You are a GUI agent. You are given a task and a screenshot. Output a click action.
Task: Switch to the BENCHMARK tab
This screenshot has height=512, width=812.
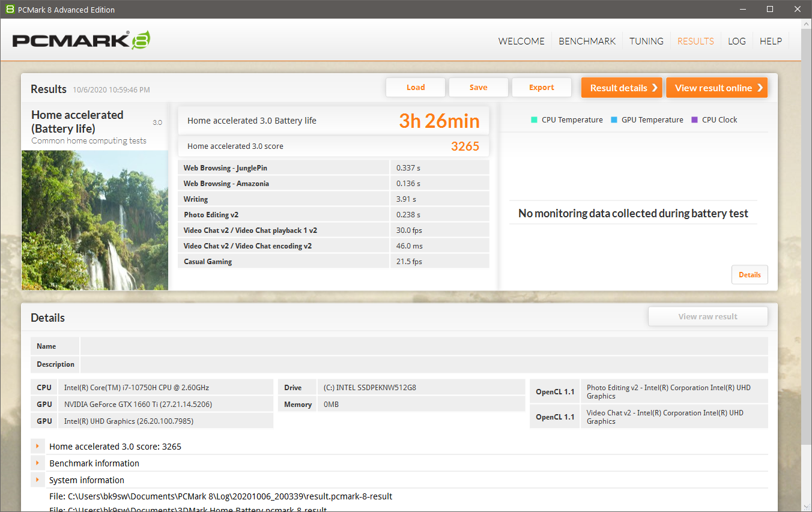point(587,41)
